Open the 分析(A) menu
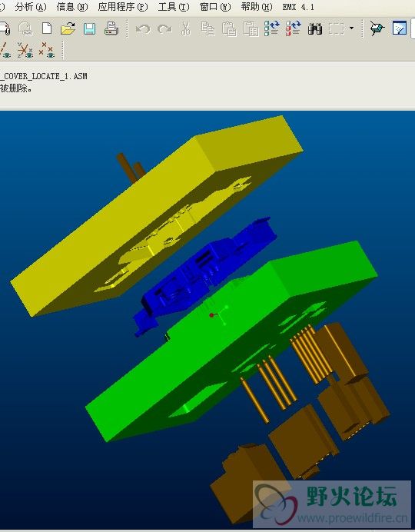The height and width of the screenshot is (532, 415). (x=31, y=7)
